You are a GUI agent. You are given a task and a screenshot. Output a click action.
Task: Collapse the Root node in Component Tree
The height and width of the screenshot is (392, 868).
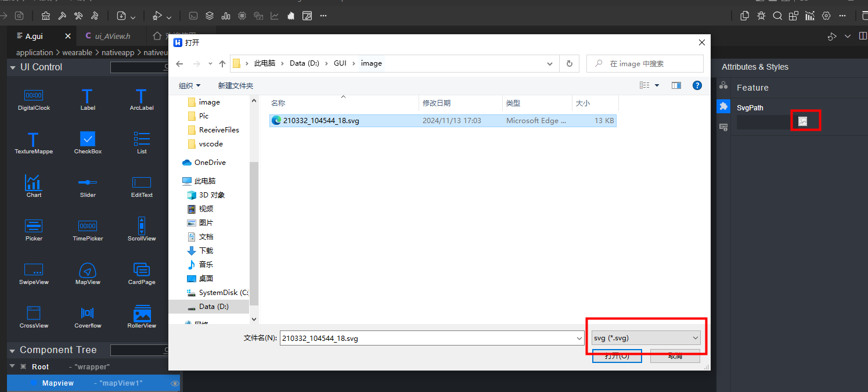(12, 366)
